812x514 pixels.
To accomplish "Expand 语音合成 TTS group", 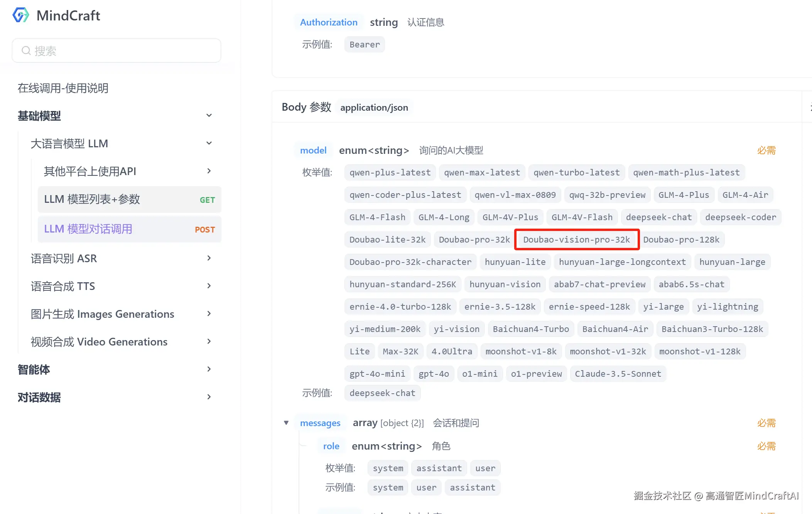I will [x=209, y=286].
